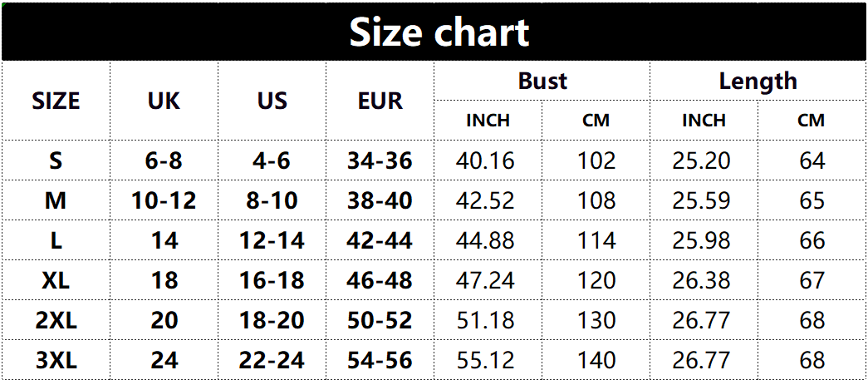Click the EUR 46-48 cell

380,280
